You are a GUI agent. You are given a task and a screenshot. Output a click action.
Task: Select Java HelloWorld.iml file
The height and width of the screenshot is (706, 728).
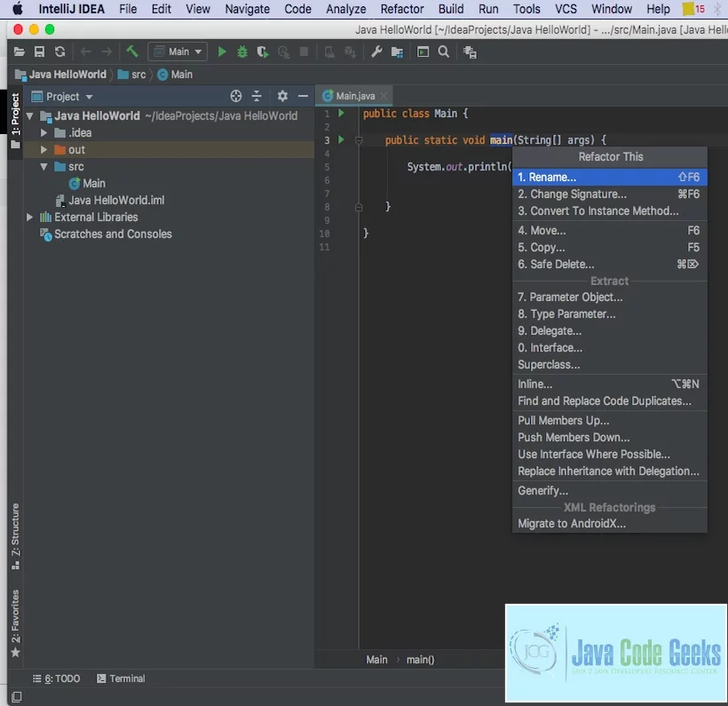point(110,200)
